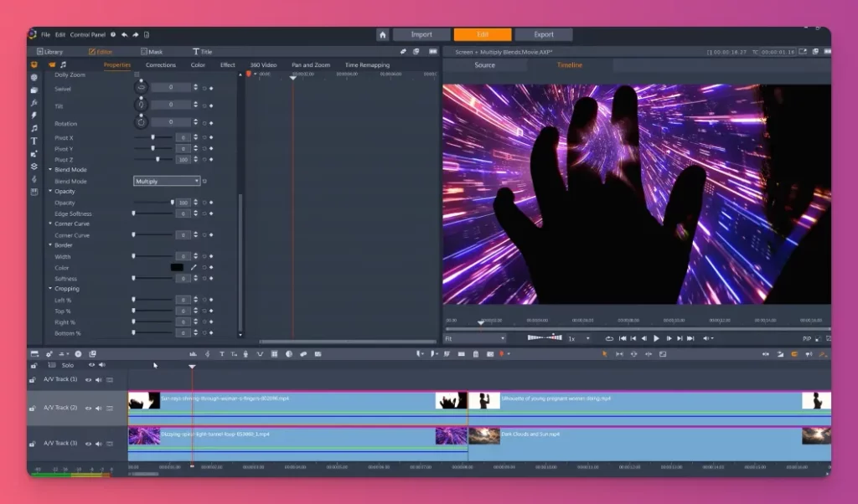Select the Title tool in the timeline toolbar
This screenshot has width=858, height=504.
click(x=222, y=353)
